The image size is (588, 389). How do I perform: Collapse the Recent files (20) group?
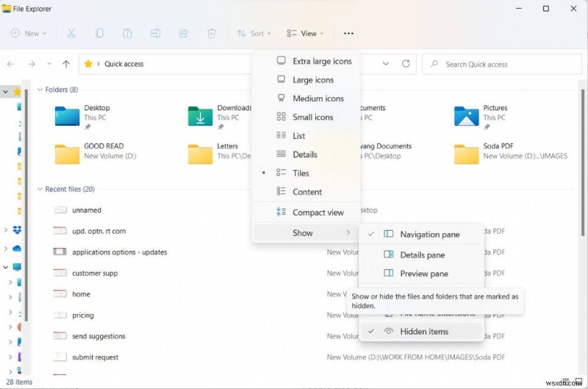40,189
